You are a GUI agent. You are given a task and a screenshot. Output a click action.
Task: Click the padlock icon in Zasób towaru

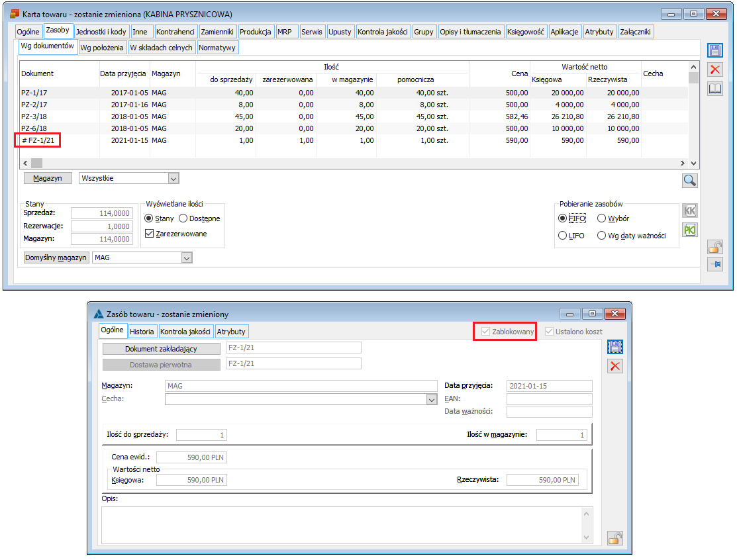614,538
